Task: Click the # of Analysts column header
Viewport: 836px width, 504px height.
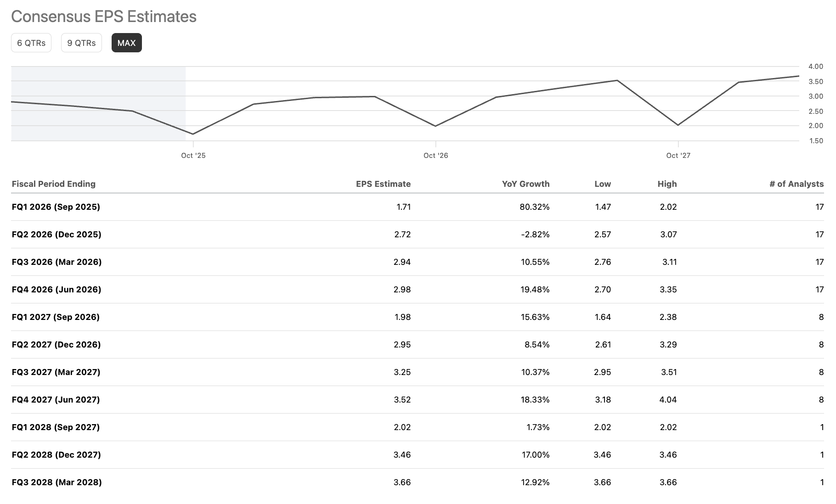Action: [x=796, y=184]
